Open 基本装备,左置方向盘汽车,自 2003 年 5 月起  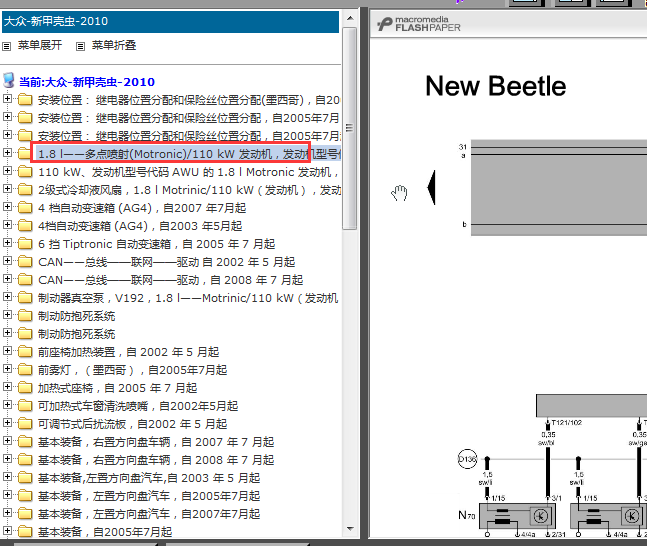[x=149, y=478]
